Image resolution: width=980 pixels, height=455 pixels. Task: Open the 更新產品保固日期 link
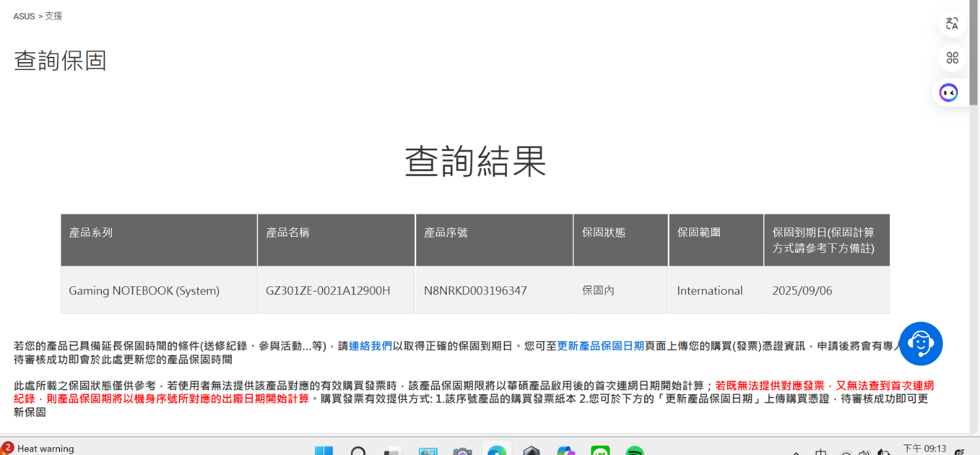pyautogui.click(x=600, y=346)
